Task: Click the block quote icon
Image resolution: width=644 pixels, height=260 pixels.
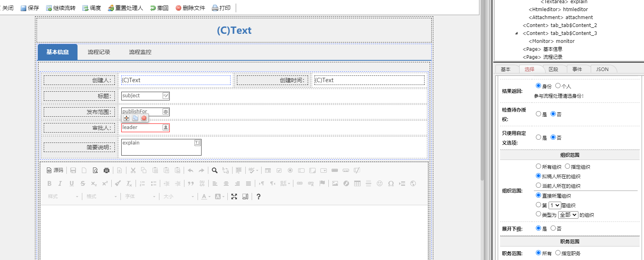Action: (191, 183)
